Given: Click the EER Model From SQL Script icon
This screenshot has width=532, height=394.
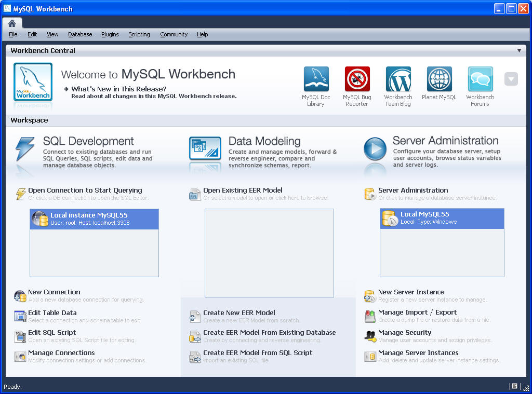Looking at the screenshot, I should click(195, 357).
